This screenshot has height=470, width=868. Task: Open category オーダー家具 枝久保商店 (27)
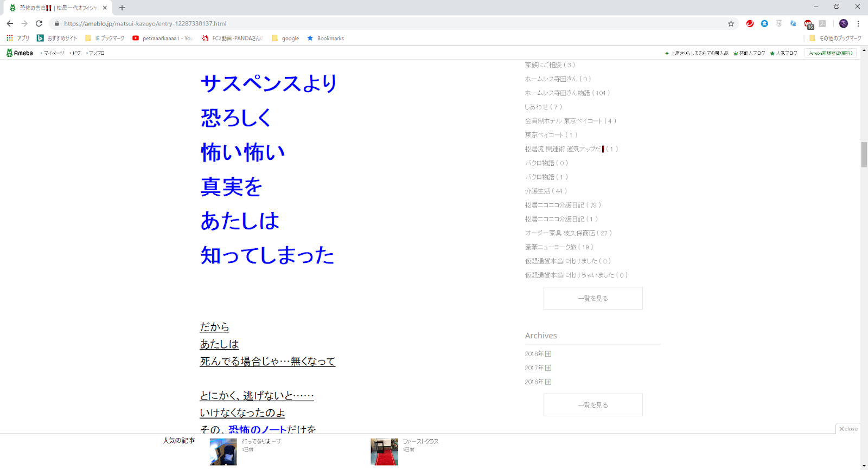tap(569, 233)
